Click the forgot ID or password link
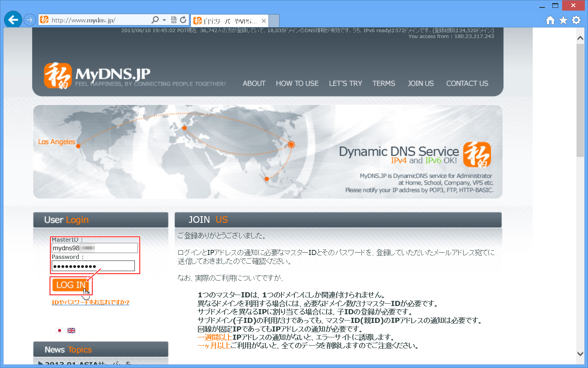This screenshot has height=368, width=588. tap(91, 302)
